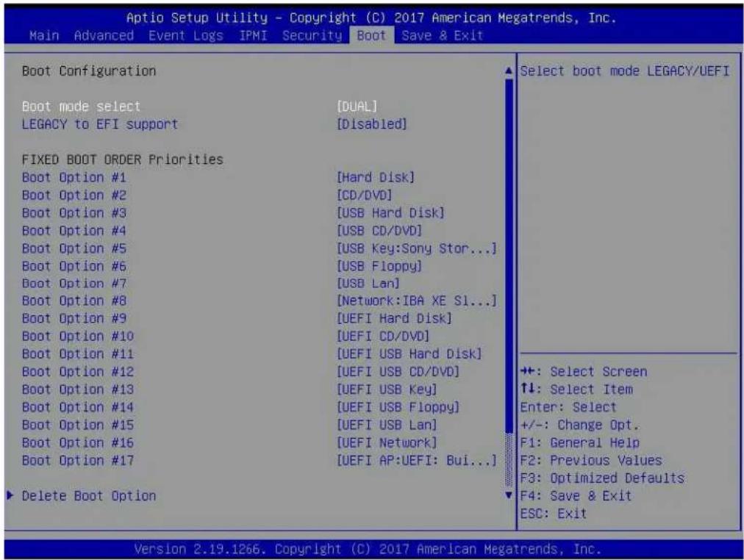Select the LEGACY to EFI support label
Viewport: 744px width, 560px height.
[100, 124]
